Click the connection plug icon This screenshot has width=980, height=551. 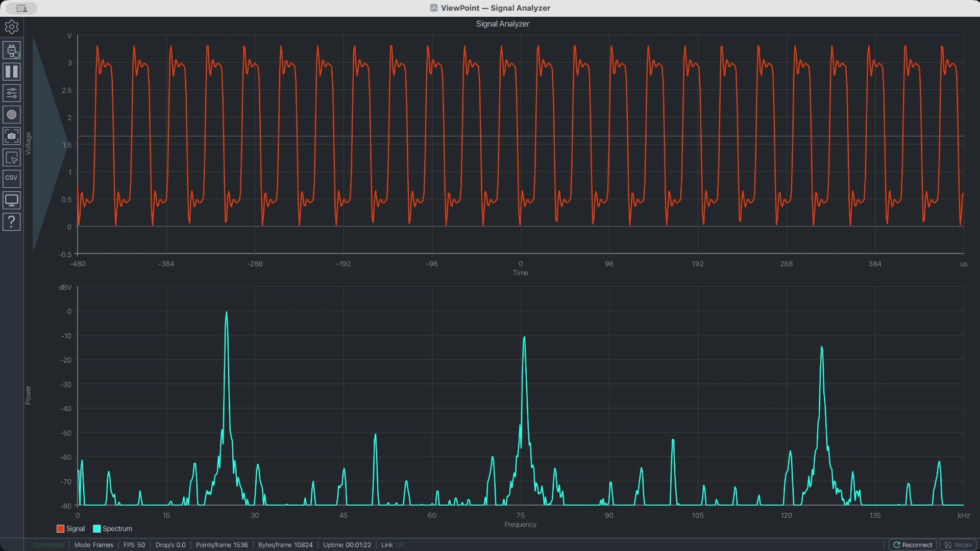(x=11, y=51)
